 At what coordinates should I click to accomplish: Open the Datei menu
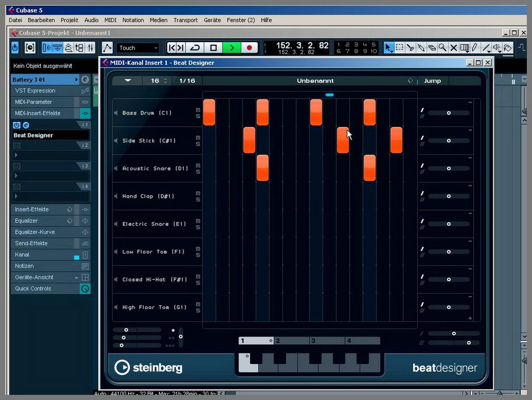click(x=15, y=20)
